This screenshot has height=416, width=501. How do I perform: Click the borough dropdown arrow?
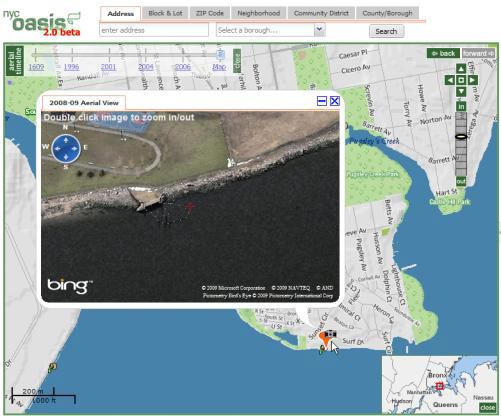(x=319, y=30)
